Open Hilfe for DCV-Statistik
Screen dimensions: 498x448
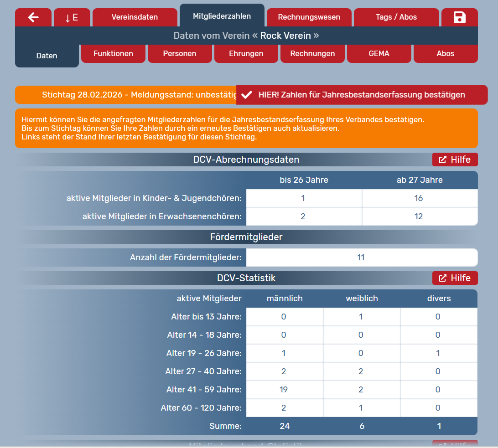coord(455,278)
